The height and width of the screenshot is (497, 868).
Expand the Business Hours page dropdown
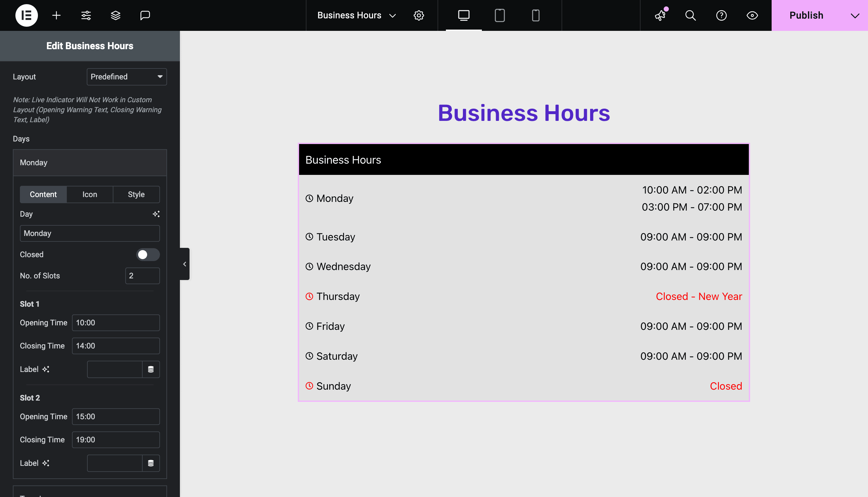[393, 15]
